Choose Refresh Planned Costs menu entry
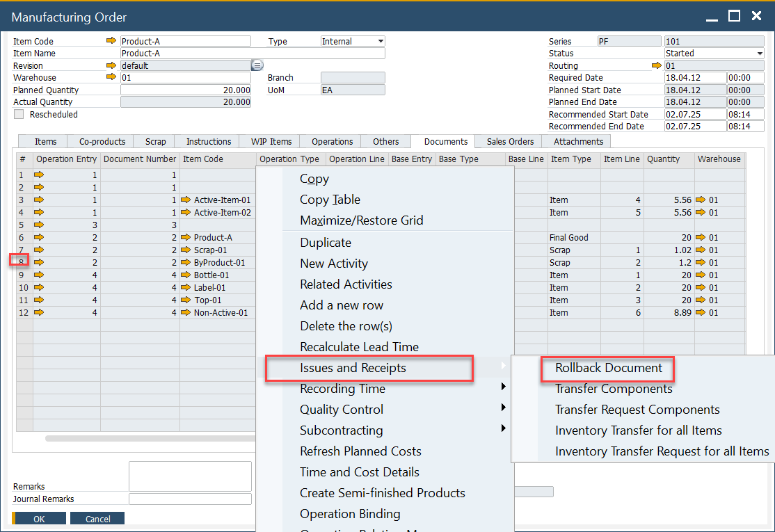Image resolution: width=775 pixels, height=532 pixels. pos(360,451)
